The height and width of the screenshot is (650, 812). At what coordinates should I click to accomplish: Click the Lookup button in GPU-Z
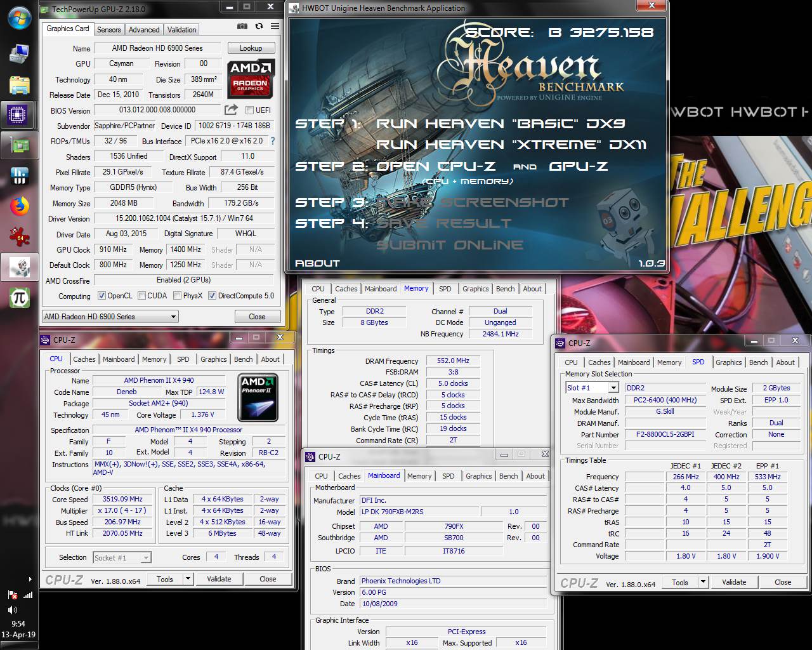251,48
